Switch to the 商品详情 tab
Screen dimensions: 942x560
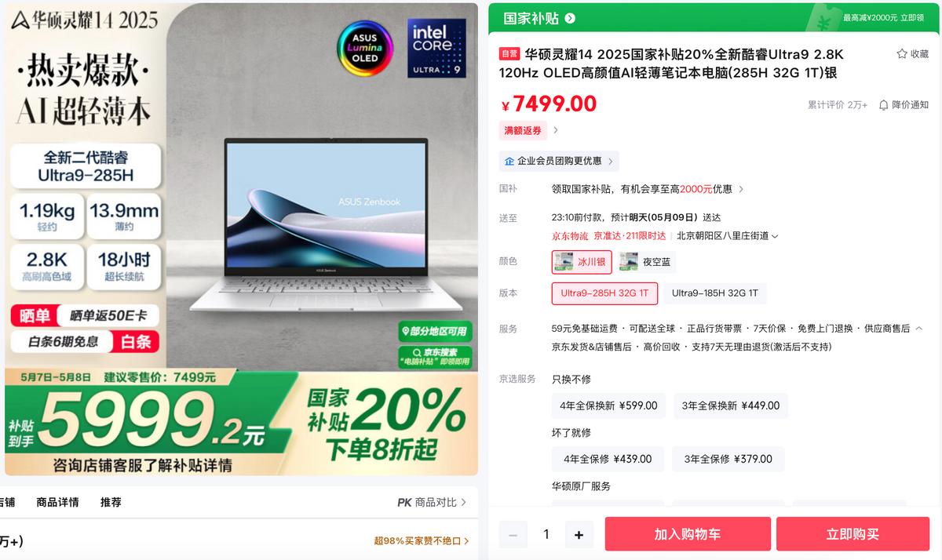(58, 502)
